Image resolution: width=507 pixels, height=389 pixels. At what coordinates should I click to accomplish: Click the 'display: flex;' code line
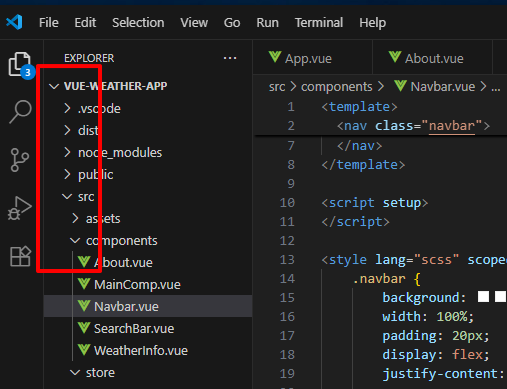coord(436,355)
